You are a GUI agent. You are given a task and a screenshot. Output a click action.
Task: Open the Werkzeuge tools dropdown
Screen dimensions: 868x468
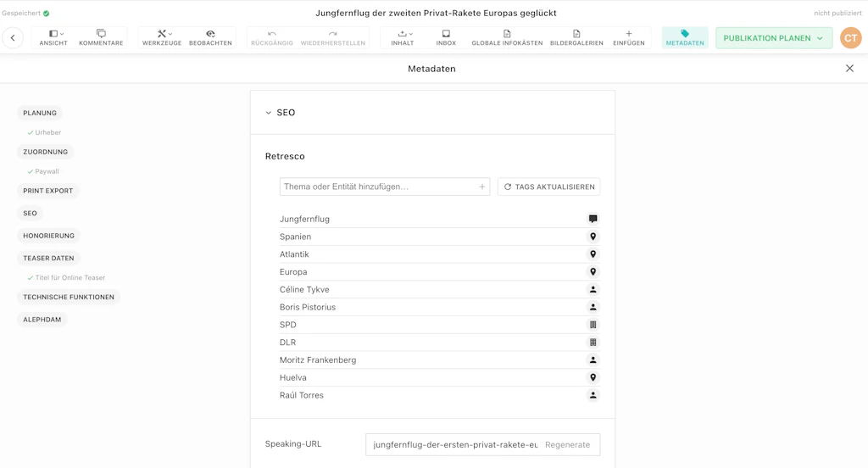(x=162, y=37)
